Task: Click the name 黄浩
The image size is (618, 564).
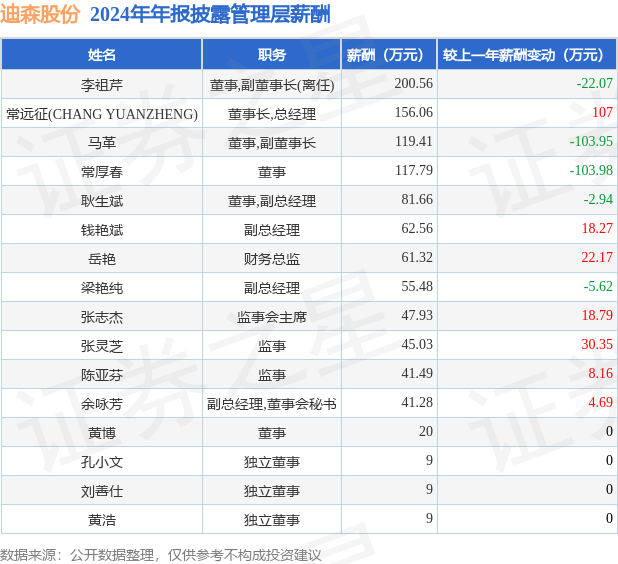Action: tap(102, 520)
